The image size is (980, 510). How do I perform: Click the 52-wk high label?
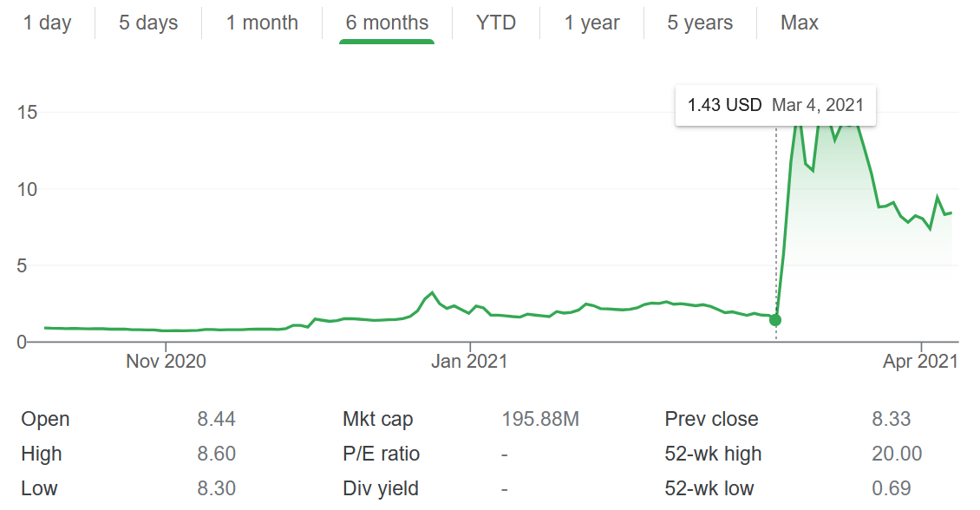pos(713,454)
